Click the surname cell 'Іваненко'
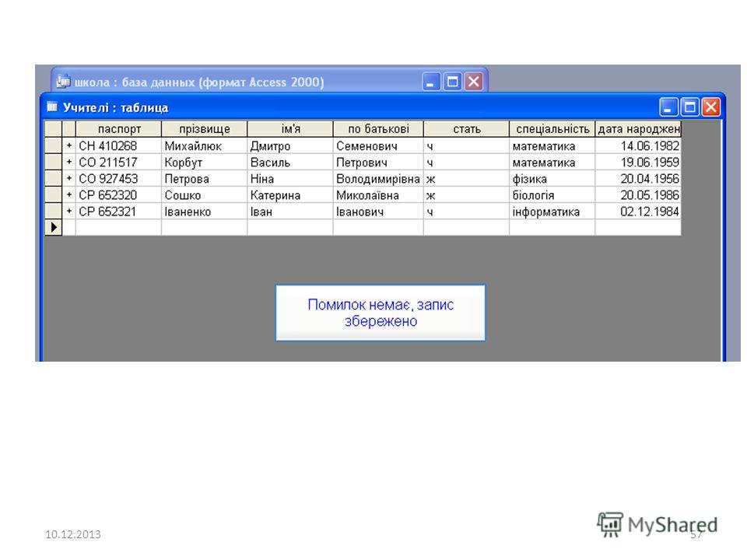 click(205, 211)
